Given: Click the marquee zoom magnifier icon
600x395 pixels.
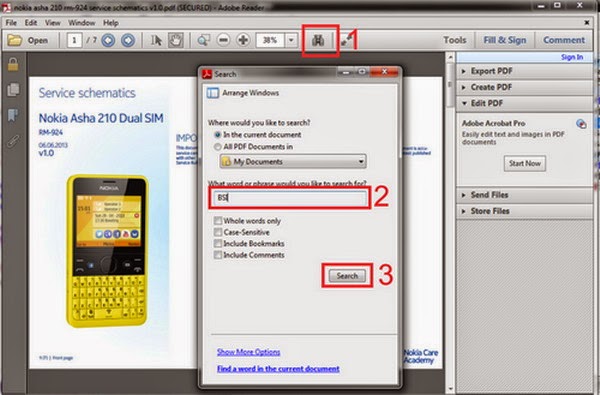Looking at the screenshot, I should [204, 40].
